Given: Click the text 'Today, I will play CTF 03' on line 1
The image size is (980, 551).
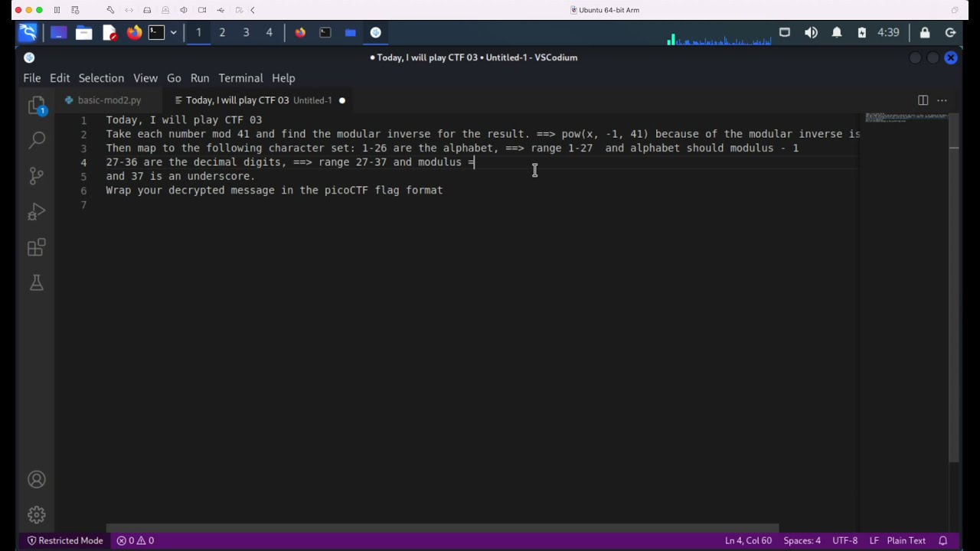Looking at the screenshot, I should 184,119.
